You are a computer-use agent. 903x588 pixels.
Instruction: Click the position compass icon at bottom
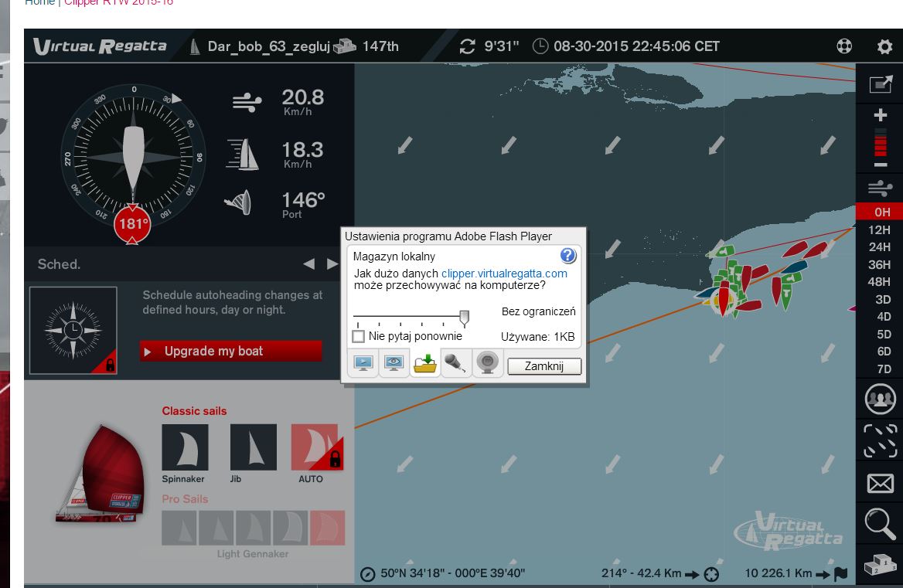[367, 573]
